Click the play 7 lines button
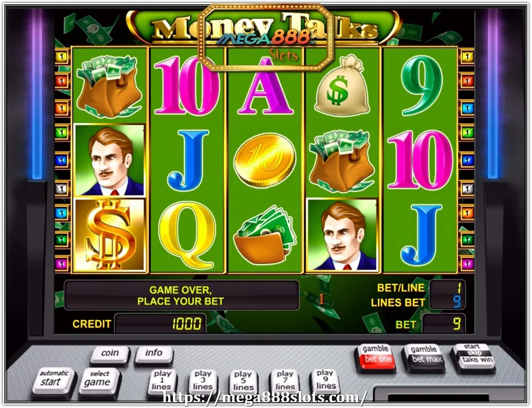 284,381
